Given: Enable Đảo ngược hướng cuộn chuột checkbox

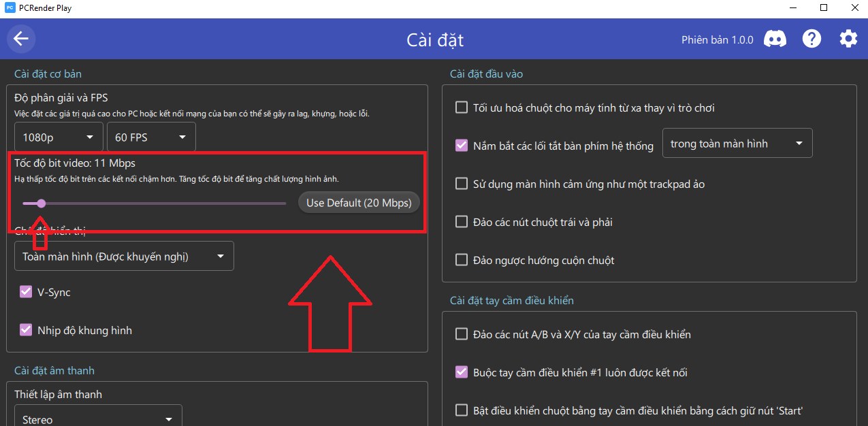Looking at the screenshot, I should pos(462,260).
